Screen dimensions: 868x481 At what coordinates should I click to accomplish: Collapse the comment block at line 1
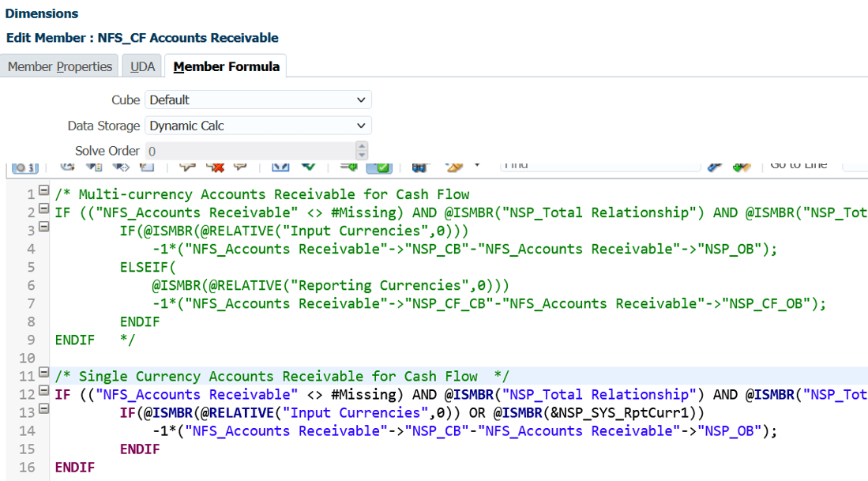tap(43, 190)
